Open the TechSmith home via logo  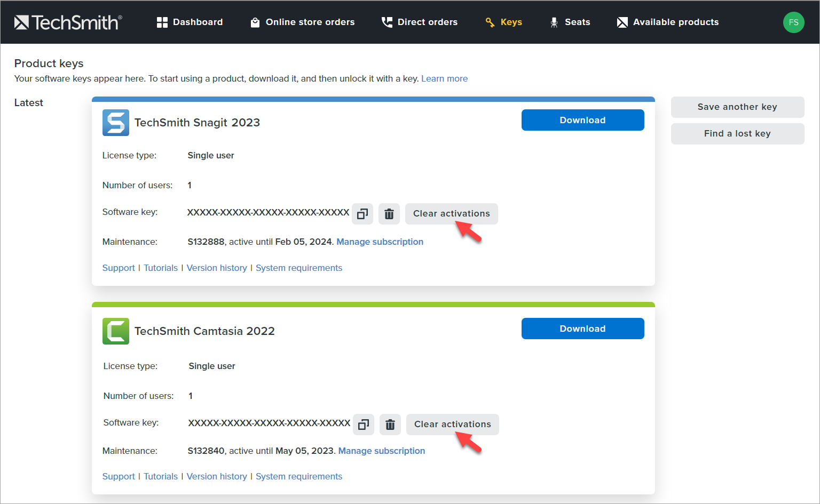[68, 22]
